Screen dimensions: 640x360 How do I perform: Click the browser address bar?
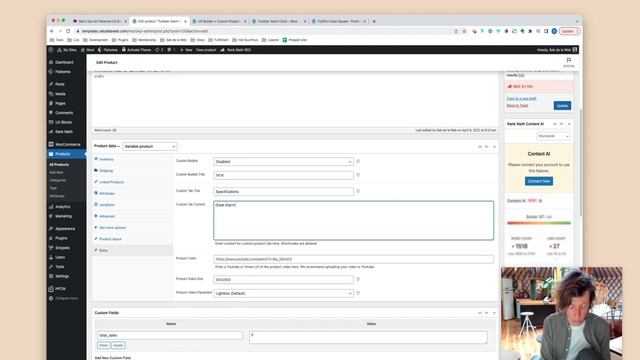(261, 31)
